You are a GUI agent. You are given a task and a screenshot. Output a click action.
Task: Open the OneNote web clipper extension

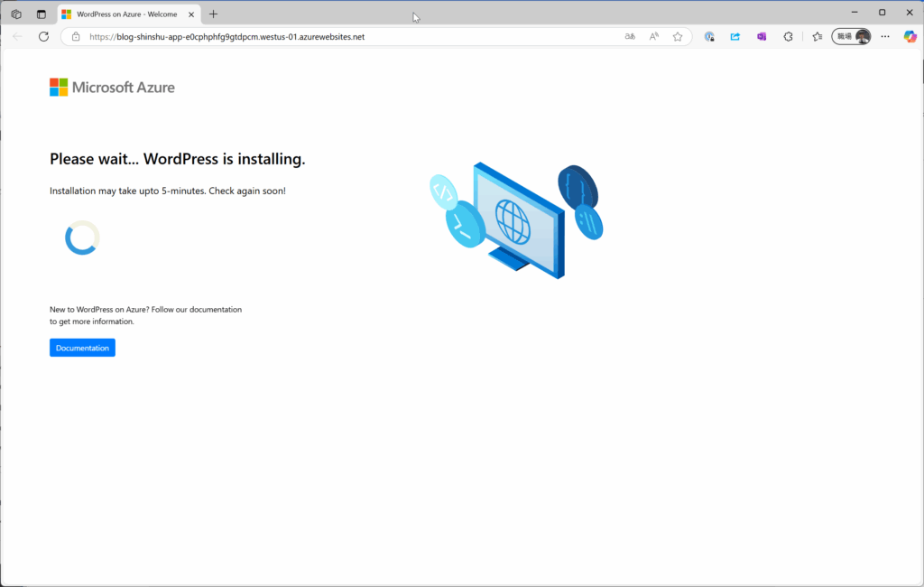[762, 37]
